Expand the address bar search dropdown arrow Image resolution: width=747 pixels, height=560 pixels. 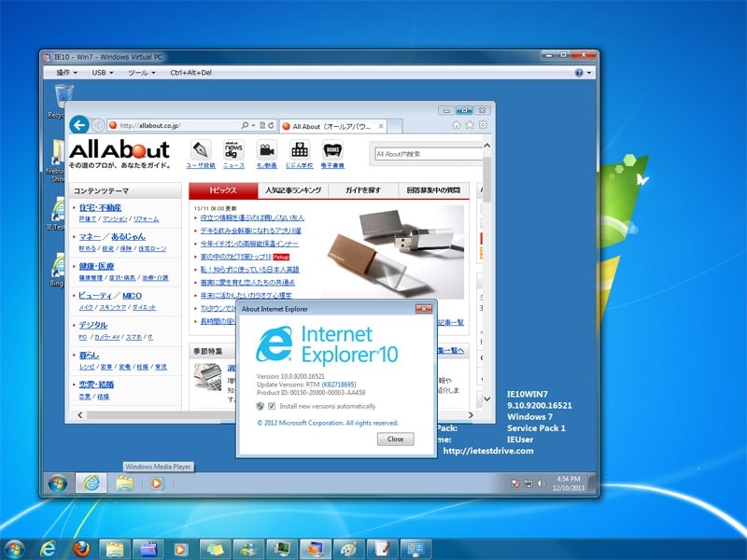point(253,125)
